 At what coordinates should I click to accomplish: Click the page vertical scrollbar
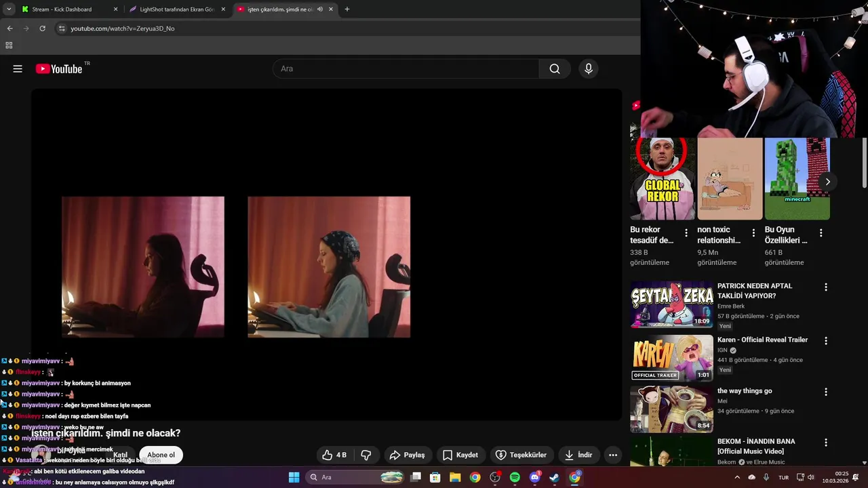pos(864,163)
